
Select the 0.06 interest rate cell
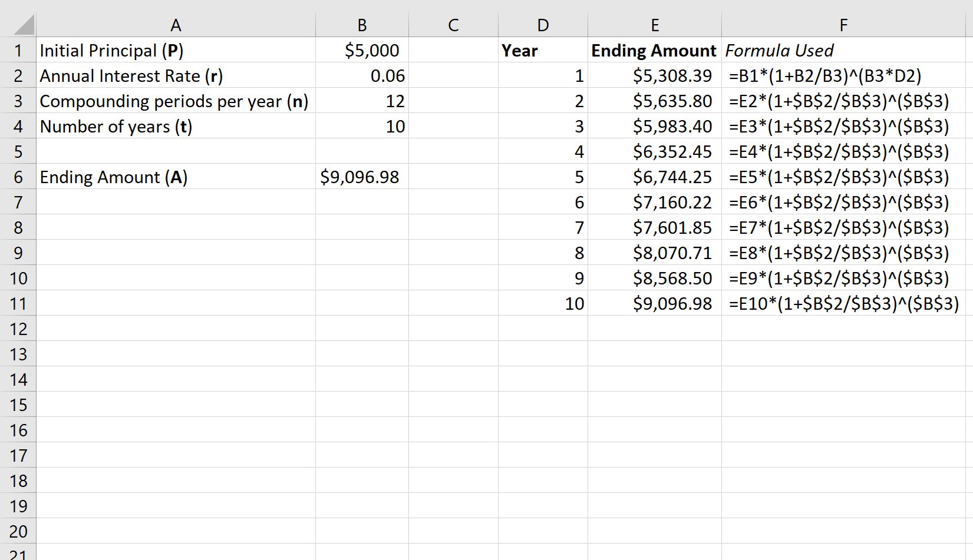[362, 75]
